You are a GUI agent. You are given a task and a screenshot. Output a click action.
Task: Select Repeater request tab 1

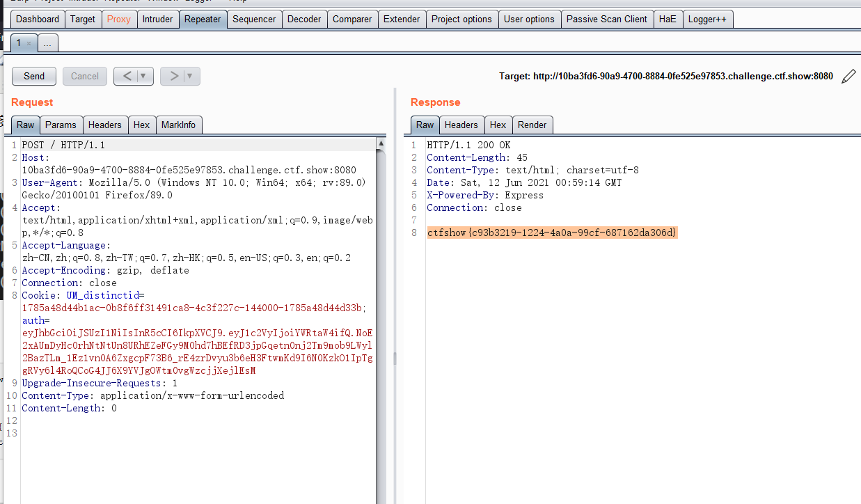click(x=19, y=42)
